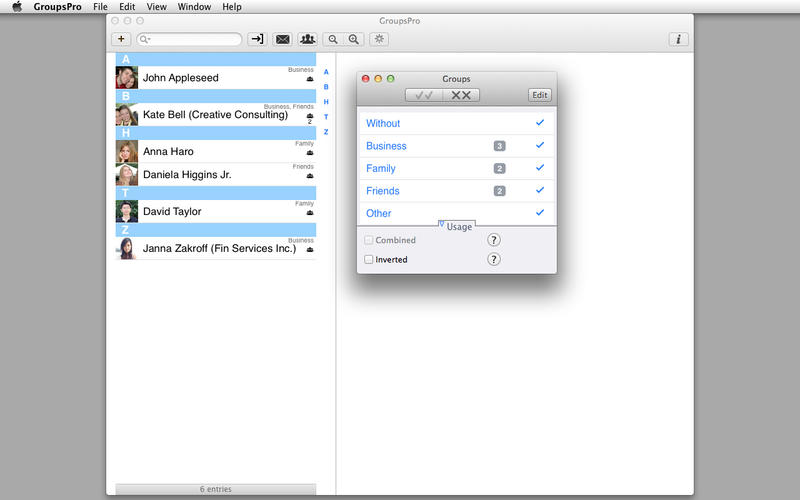Enable the Inverted checkbox
The width and height of the screenshot is (800, 500).
(x=369, y=260)
